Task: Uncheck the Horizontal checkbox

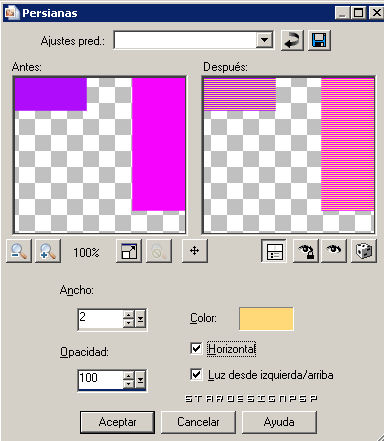Action: click(196, 349)
